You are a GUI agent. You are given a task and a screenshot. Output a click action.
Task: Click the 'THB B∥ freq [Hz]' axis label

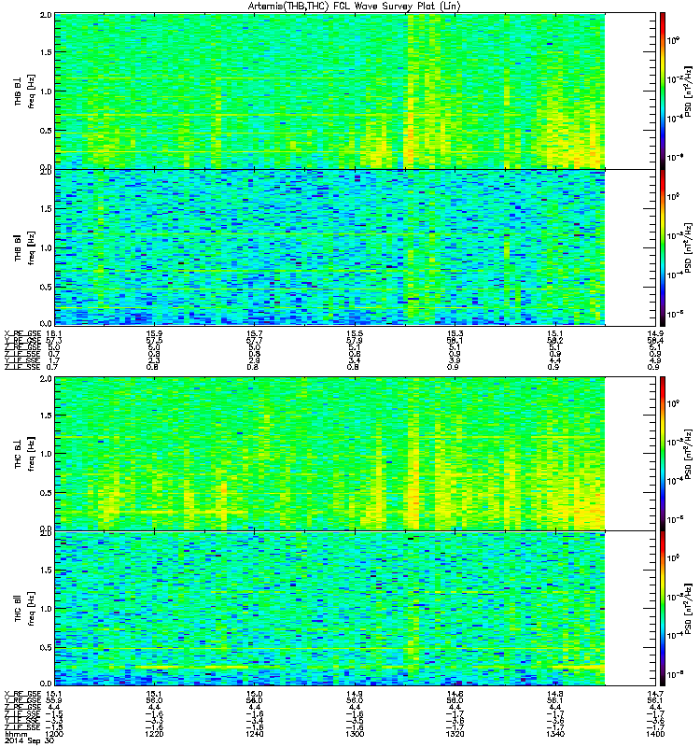point(25,247)
